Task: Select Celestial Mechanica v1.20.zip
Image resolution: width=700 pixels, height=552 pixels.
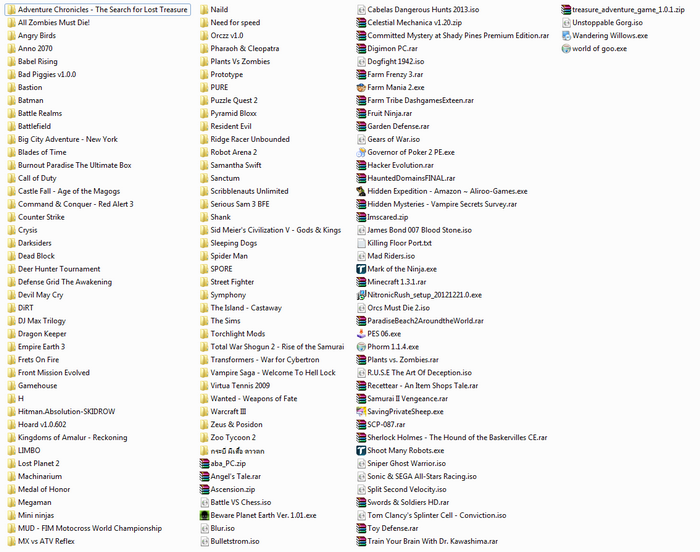Action: pyautogui.click(x=414, y=22)
